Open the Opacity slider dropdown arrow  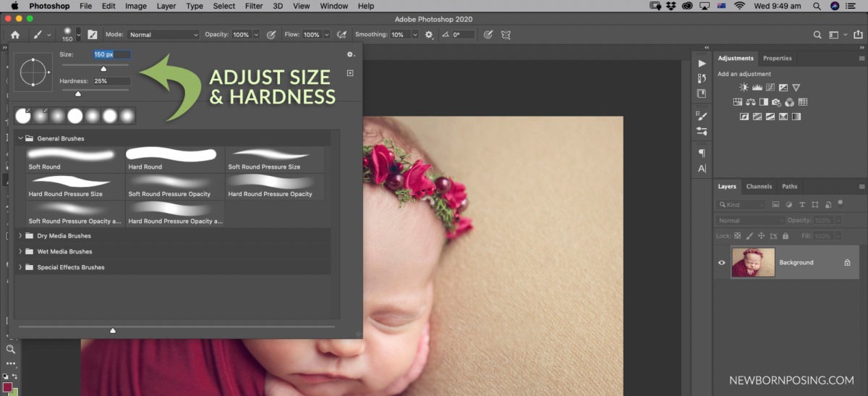(256, 35)
